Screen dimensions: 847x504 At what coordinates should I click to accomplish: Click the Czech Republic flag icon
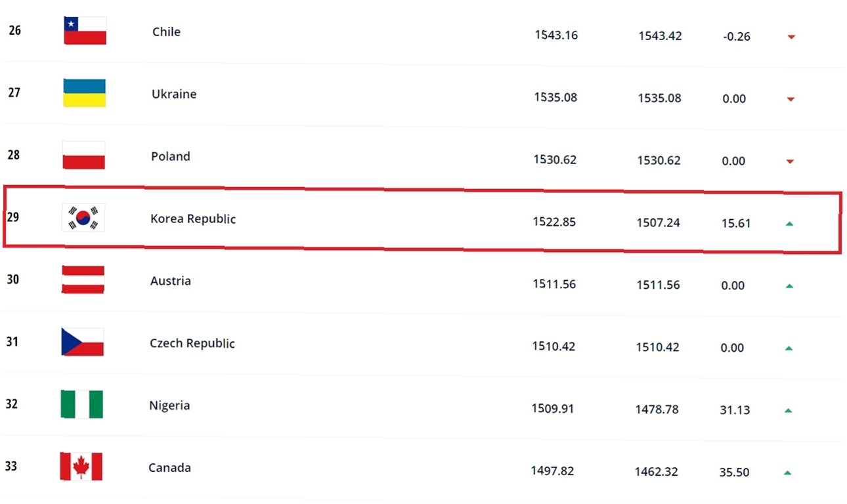pyautogui.click(x=83, y=342)
